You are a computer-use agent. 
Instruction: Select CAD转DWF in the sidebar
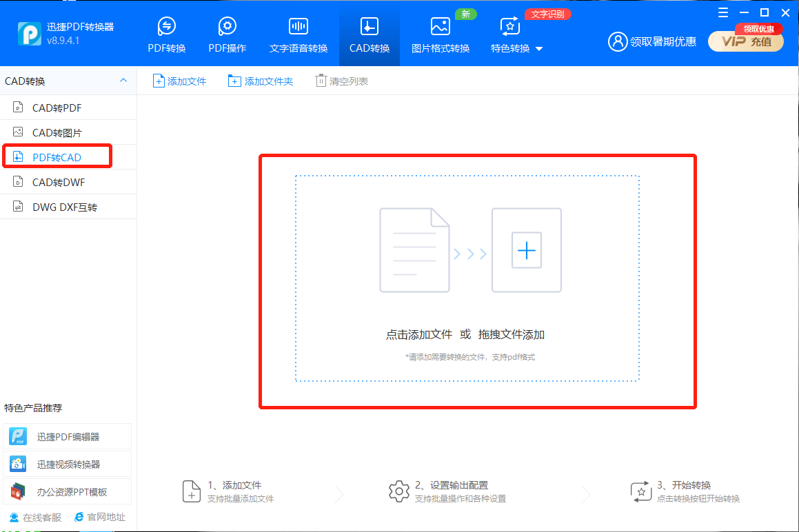point(68,182)
